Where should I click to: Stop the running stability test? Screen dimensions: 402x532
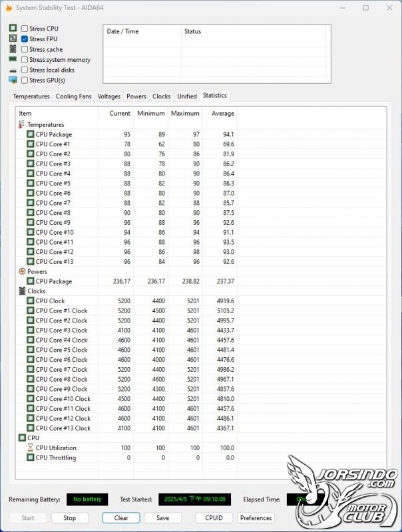[70, 518]
